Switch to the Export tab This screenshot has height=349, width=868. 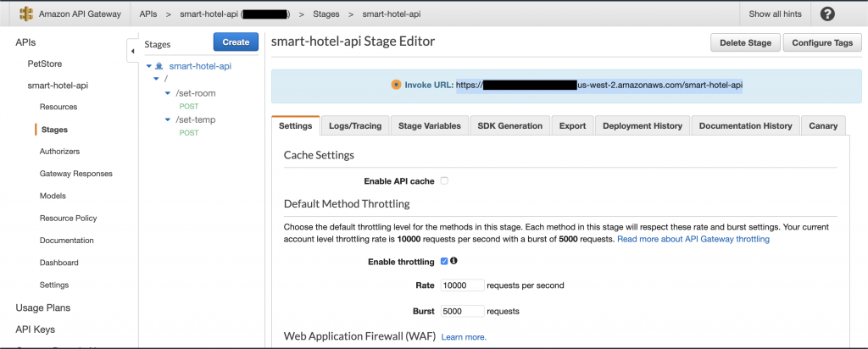tap(572, 125)
